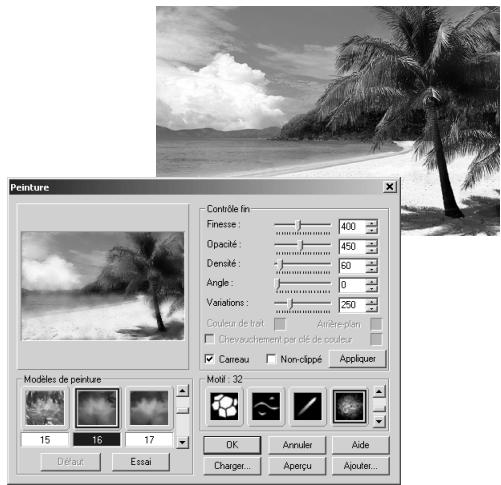Decrease Densité with the down spinner arrow

coord(372,269)
